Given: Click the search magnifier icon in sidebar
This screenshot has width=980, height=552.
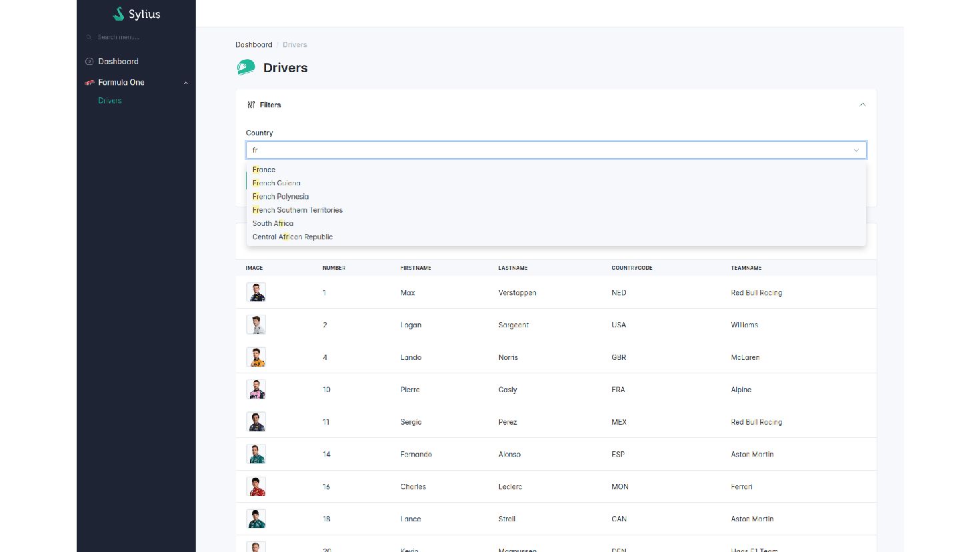Looking at the screenshot, I should click(89, 37).
